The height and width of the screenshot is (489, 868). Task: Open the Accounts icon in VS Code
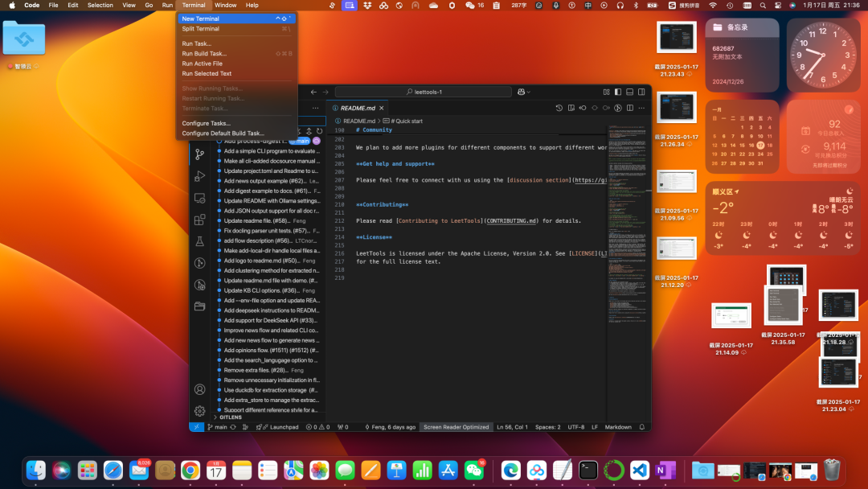point(200,389)
